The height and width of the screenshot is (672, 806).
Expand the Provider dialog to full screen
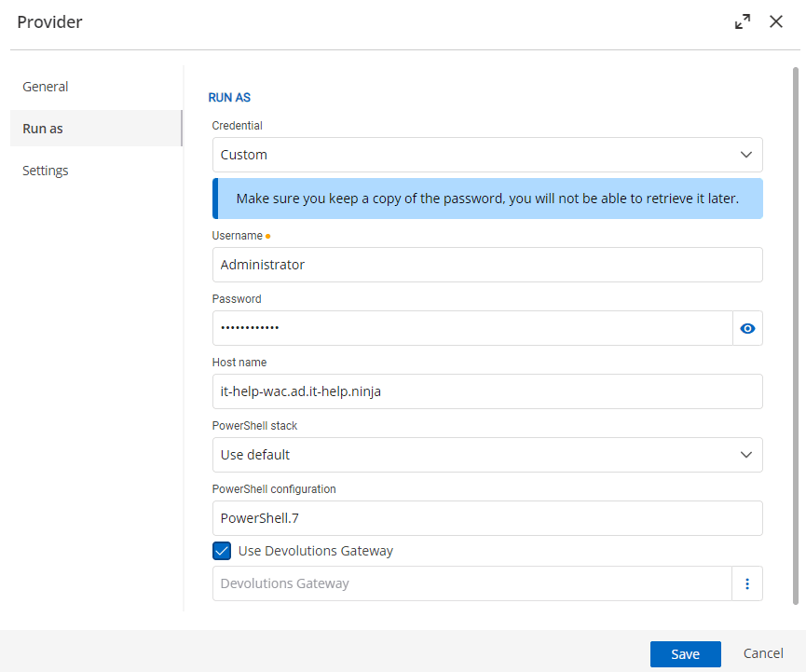[742, 21]
